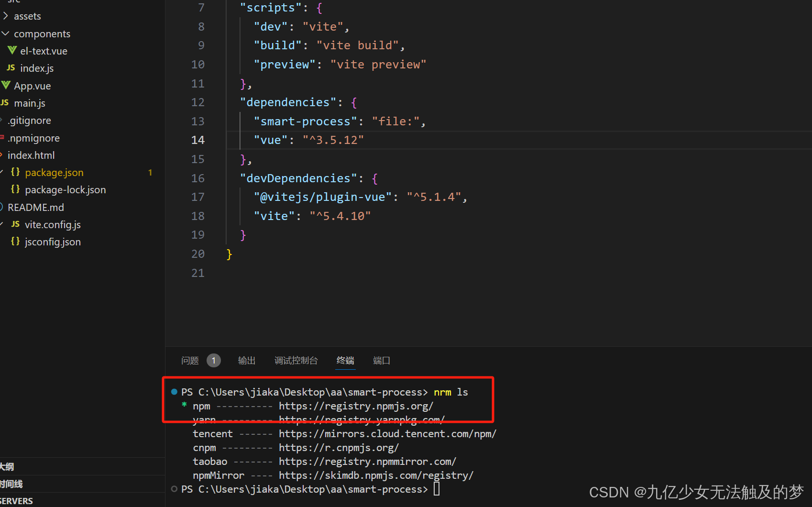Click the nrm ls command in terminal
812x507 pixels.
coord(451,392)
